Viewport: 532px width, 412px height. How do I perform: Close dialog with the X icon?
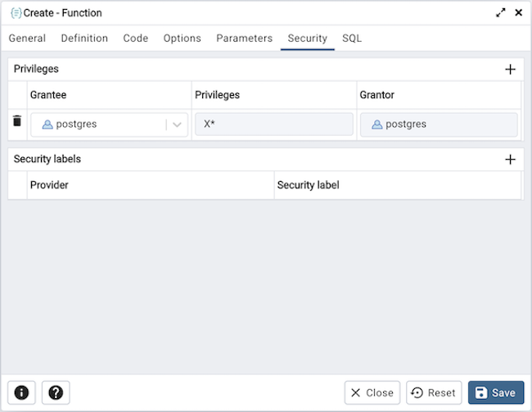pyautogui.click(x=518, y=13)
